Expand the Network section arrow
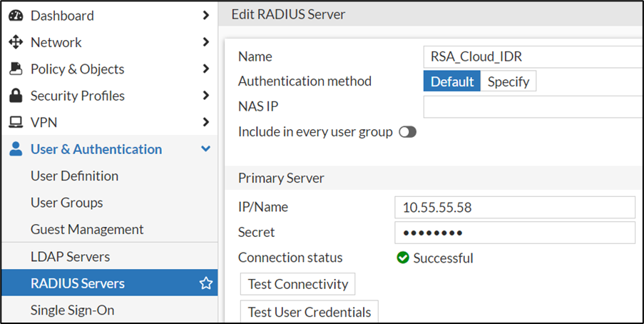Image resolution: width=644 pixels, height=324 pixels. (x=206, y=43)
